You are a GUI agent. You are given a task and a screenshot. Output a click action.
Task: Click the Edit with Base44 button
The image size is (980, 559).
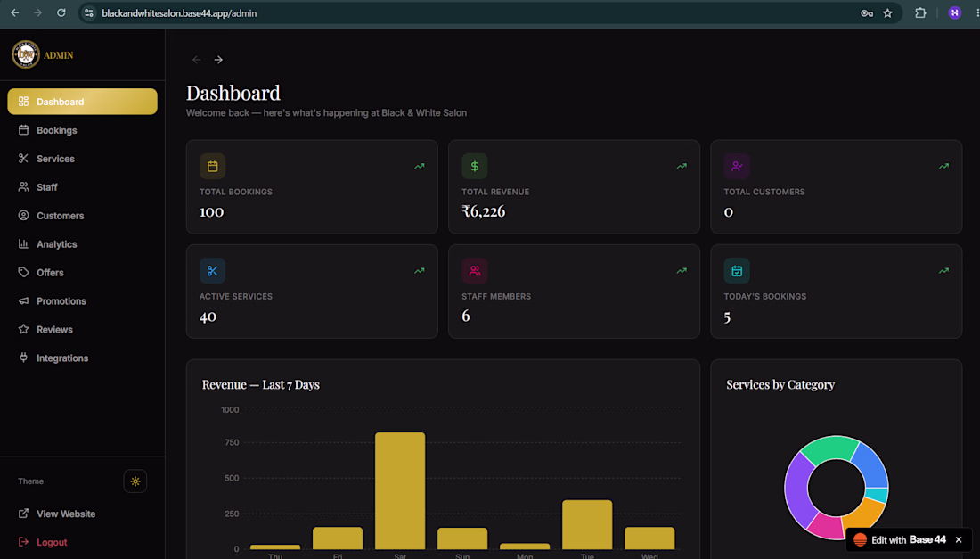[900, 539]
